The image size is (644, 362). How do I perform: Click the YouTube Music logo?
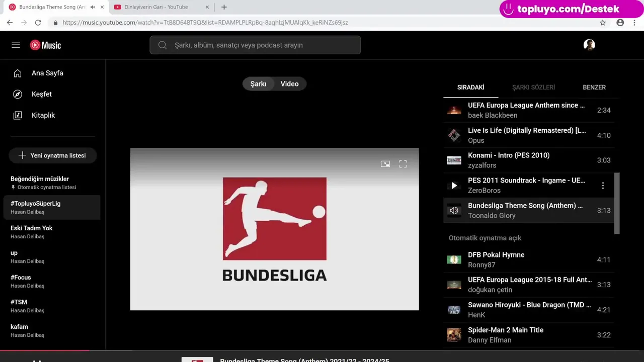pos(45,45)
